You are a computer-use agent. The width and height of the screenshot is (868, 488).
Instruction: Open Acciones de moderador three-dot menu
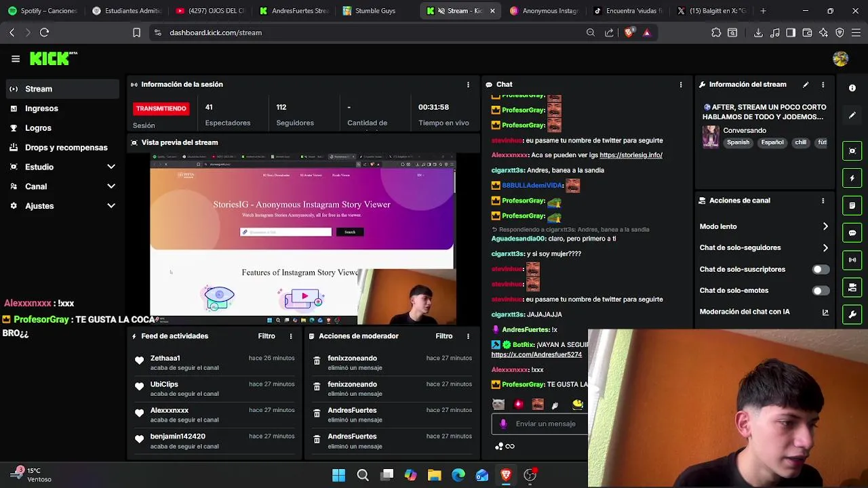(x=468, y=336)
